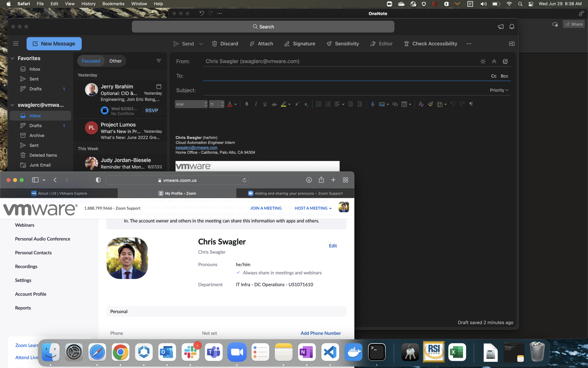
Task: Switch to the VMware Explore tab
Action: [x=59, y=193]
